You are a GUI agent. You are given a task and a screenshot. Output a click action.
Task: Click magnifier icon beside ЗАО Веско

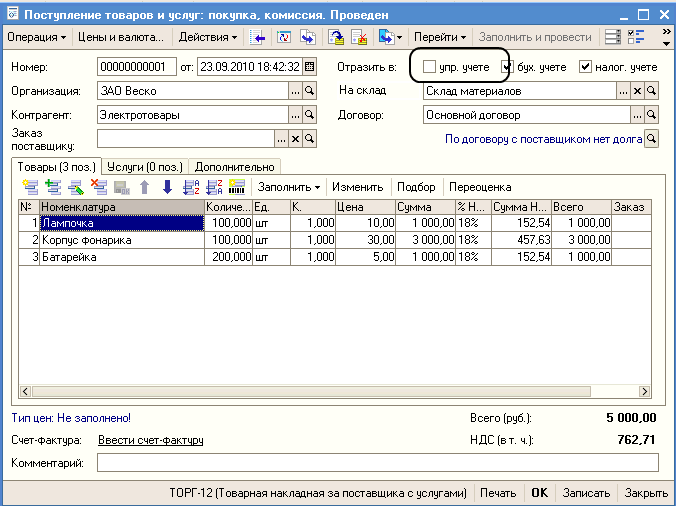(309, 91)
